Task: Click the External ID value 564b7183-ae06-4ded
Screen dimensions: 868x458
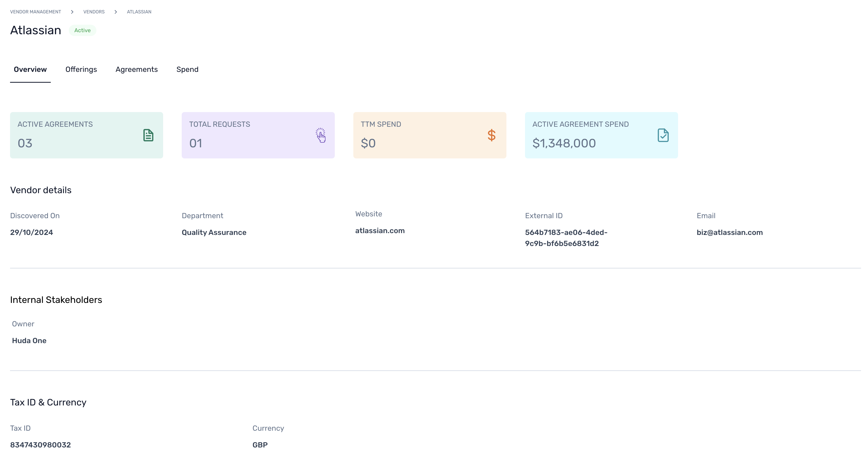Action: click(x=566, y=238)
